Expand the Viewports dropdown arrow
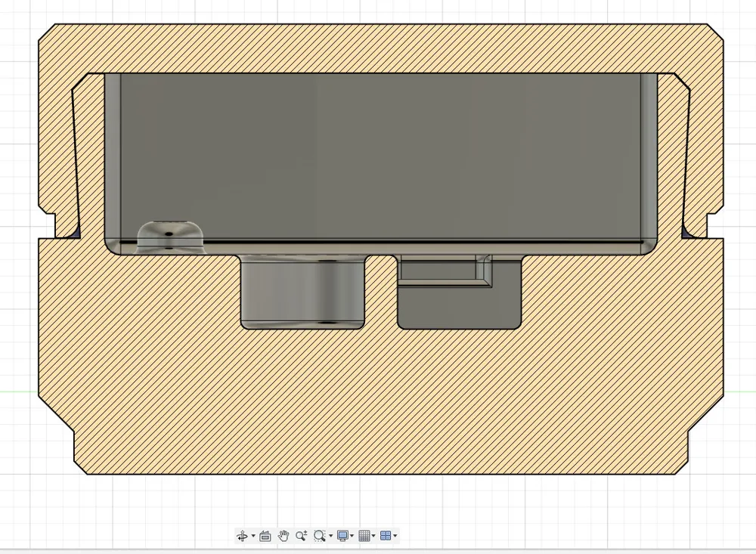This screenshot has width=756, height=554. 396,536
